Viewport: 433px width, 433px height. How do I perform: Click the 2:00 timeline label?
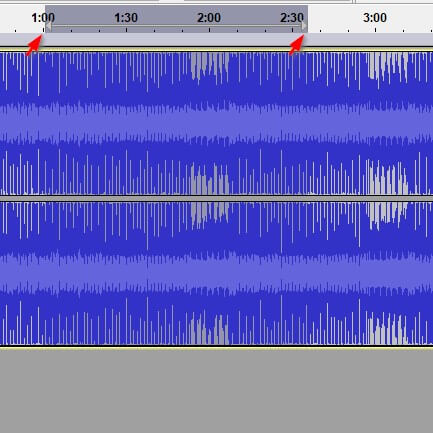coord(209,17)
